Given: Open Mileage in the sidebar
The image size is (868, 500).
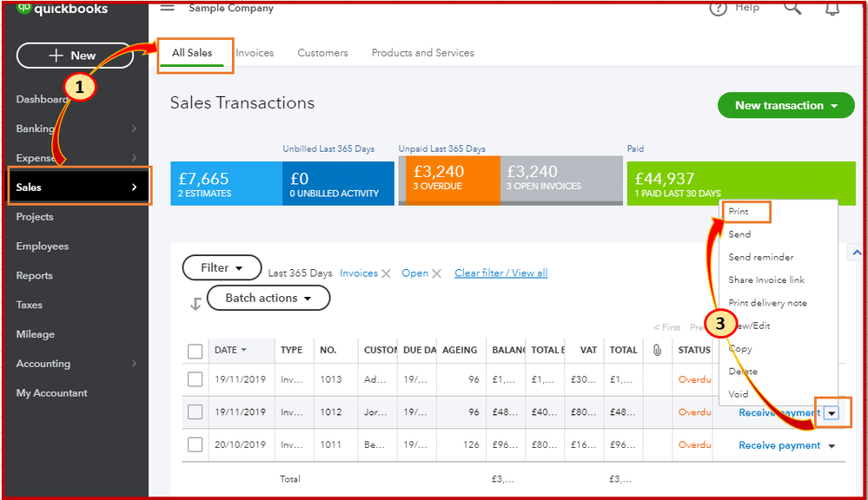Looking at the screenshot, I should point(36,334).
